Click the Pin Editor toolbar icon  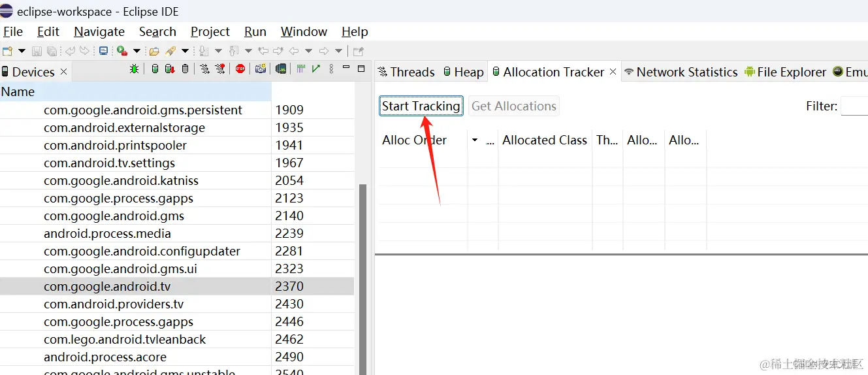[x=359, y=51]
